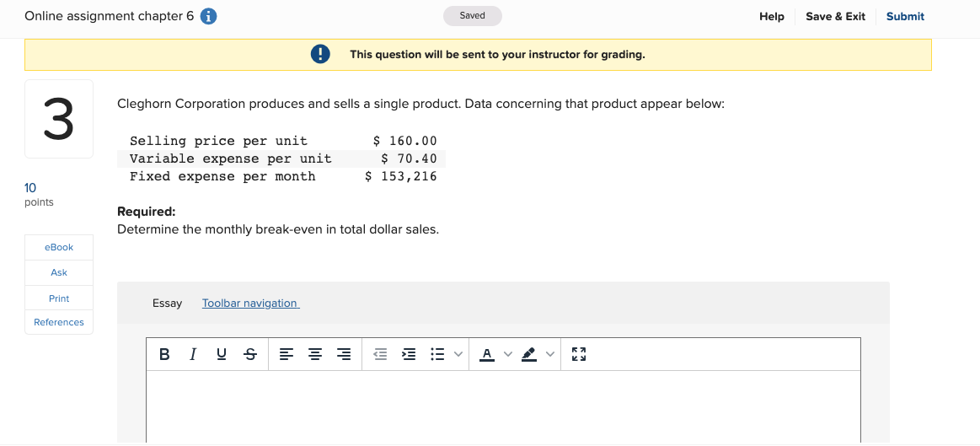Increase the paragraph indent
Image resolution: width=980 pixels, height=446 pixels.
(x=409, y=355)
